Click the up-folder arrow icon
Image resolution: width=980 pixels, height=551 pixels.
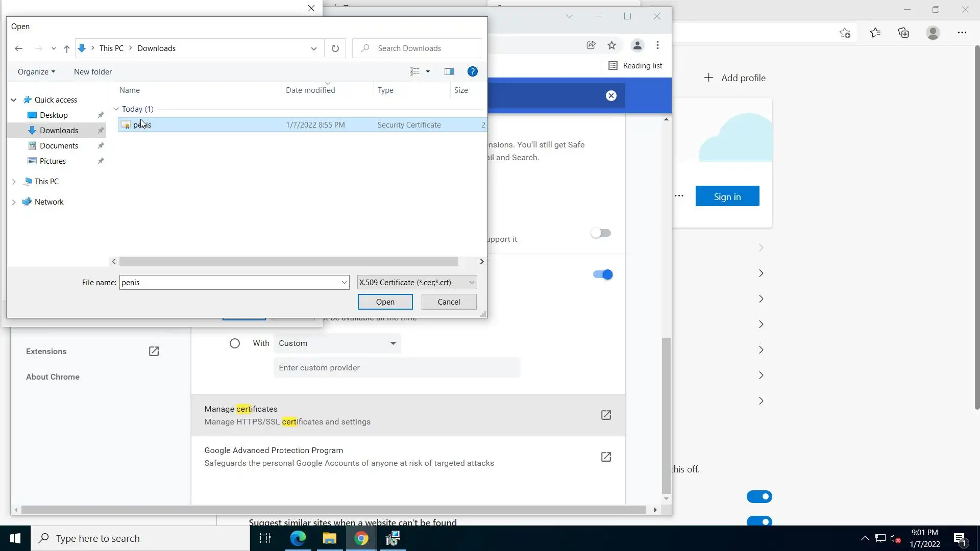[66, 48]
